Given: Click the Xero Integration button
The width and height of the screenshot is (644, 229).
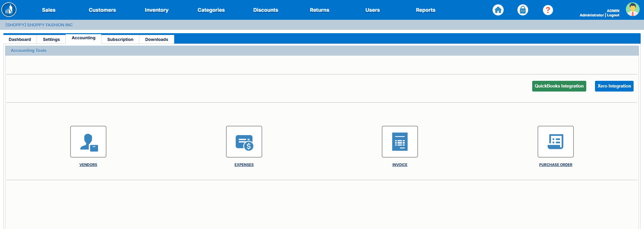Looking at the screenshot, I should (614, 86).
